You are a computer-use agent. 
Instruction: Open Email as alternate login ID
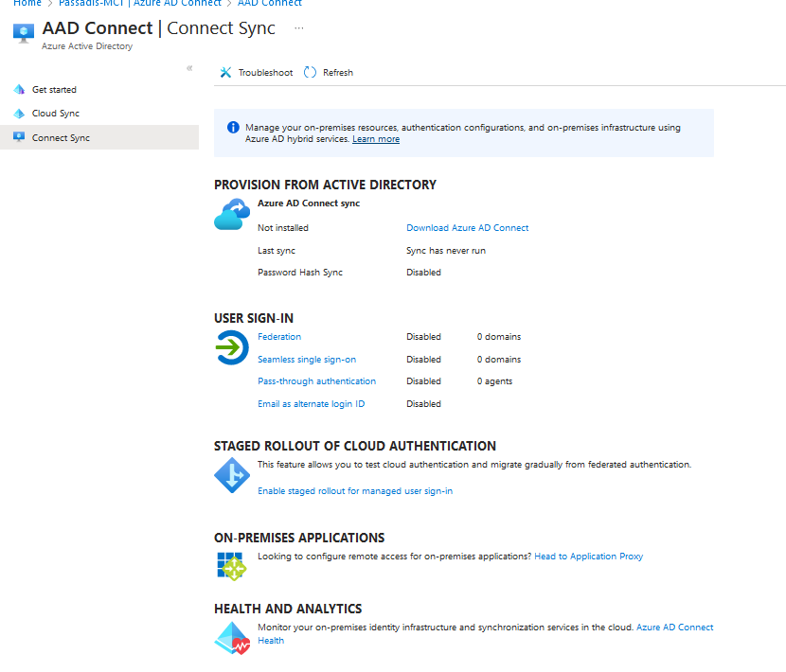point(312,404)
